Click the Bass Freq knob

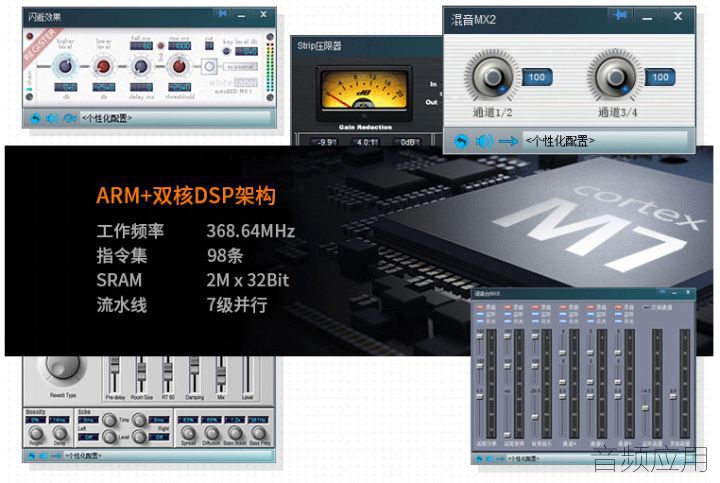coord(259,432)
